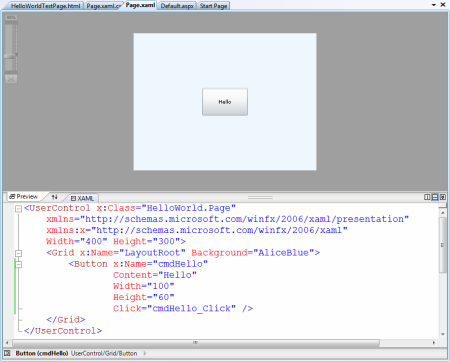Click the document outline icon in the status bar

7,353
